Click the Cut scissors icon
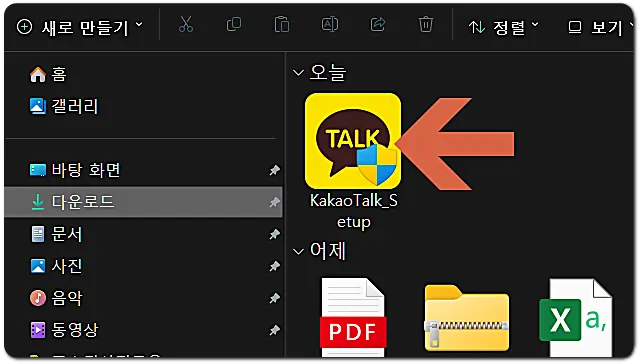This screenshot has height=364, width=639. 186,24
